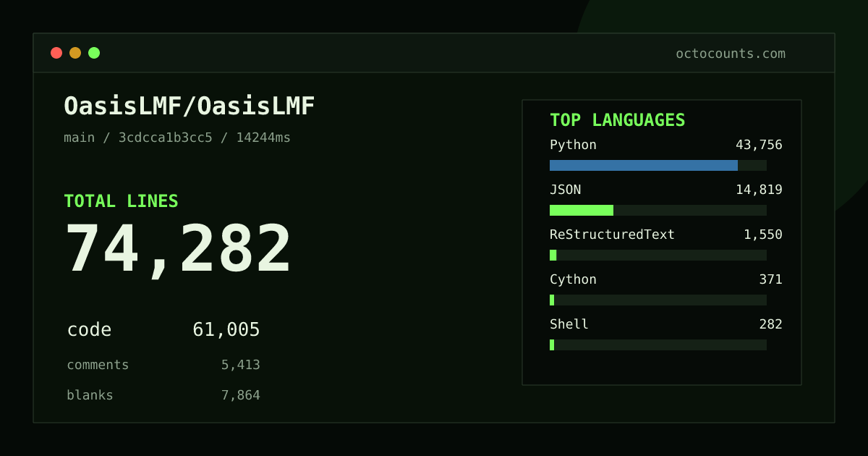The image size is (868, 456).
Task: Click the Python language label
Action: 573,145
